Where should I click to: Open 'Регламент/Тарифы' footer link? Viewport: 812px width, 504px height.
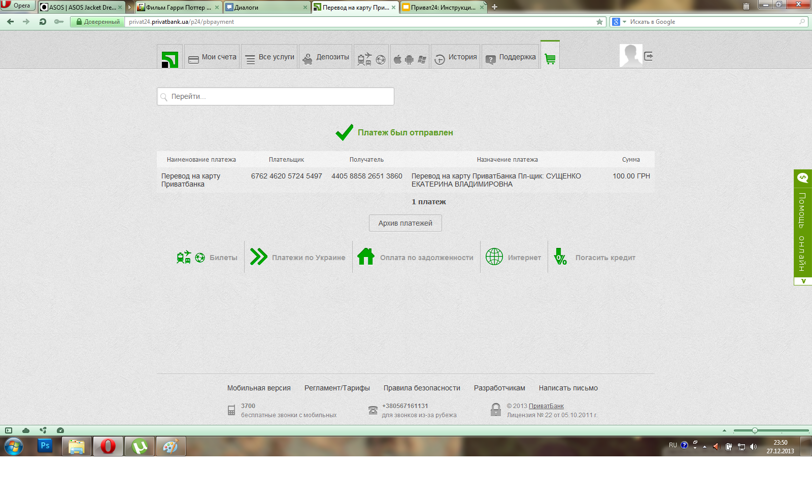coord(337,388)
